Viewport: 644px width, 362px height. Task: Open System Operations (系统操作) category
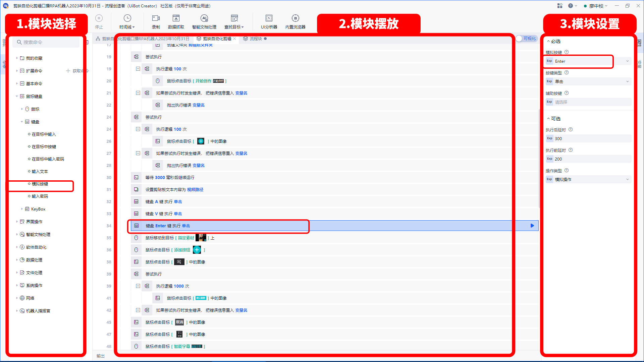(34, 285)
